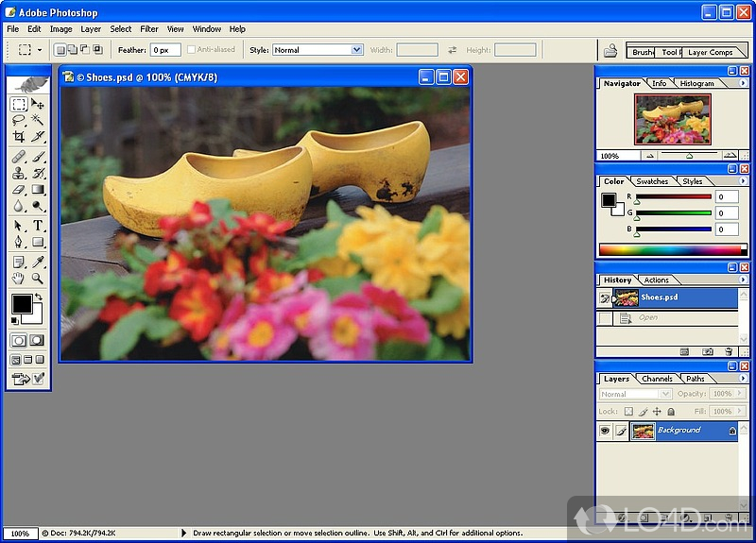756x543 pixels.
Task: Select the Magic Wand tool
Action: point(38,120)
